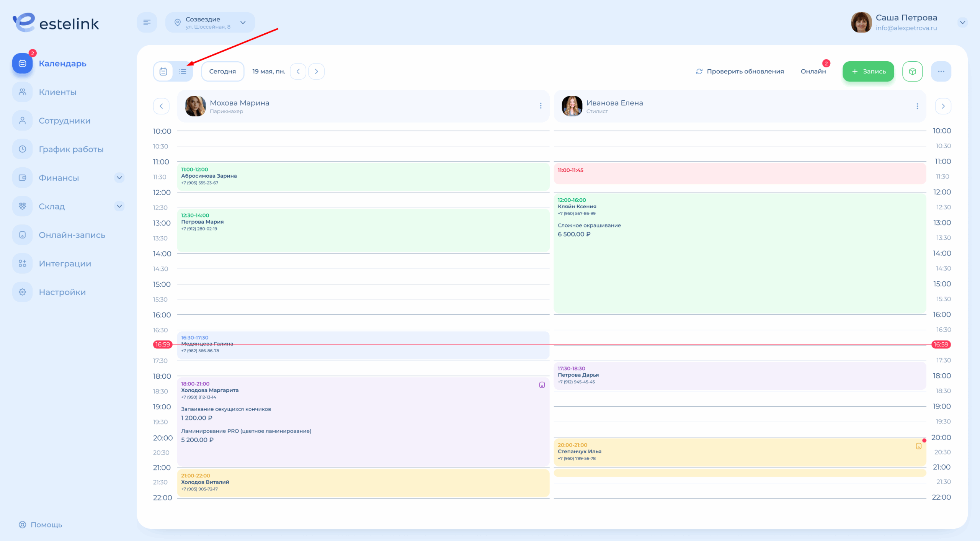The height and width of the screenshot is (541, 980).
Task: Open Помощь link
Action: click(41, 525)
